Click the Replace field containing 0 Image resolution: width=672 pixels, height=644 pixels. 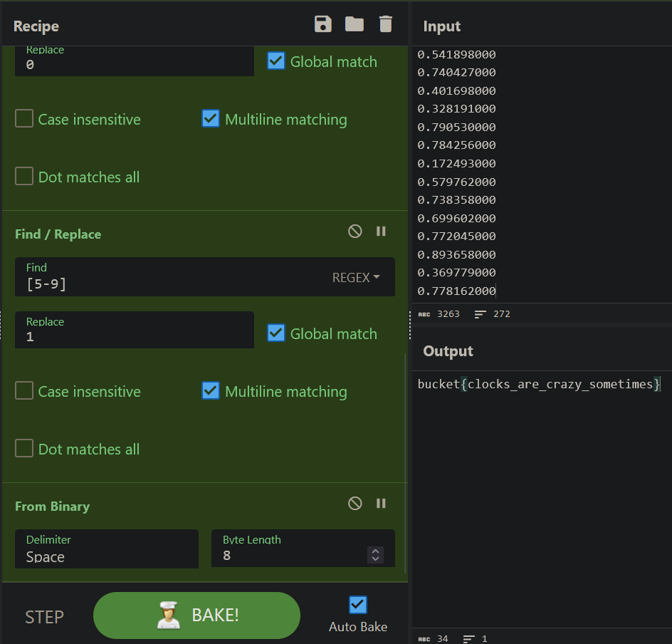pyautogui.click(x=135, y=61)
